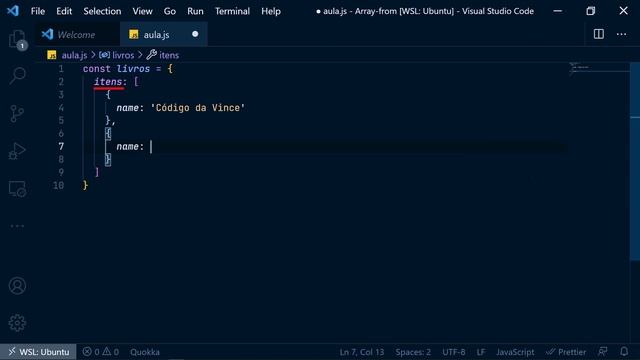This screenshot has height=360, width=640.
Task: Restore down the VS Code window
Action: coord(590,11)
